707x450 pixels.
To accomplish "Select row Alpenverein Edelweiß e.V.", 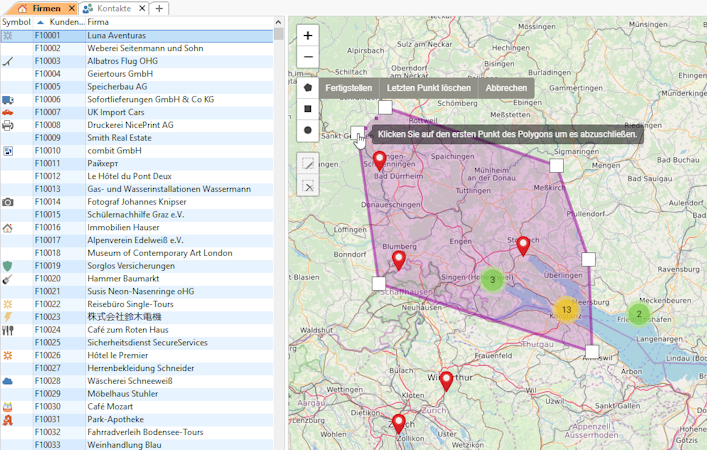I will (x=137, y=240).
